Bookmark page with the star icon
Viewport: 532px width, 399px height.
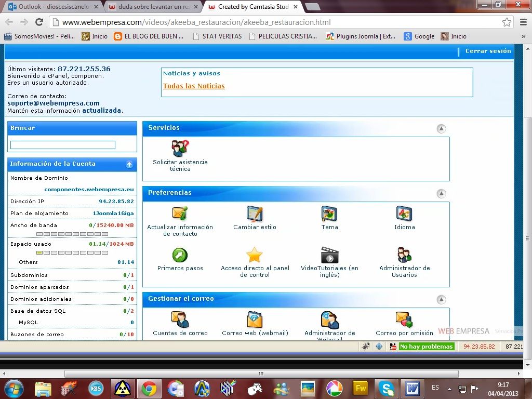pos(507,22)
